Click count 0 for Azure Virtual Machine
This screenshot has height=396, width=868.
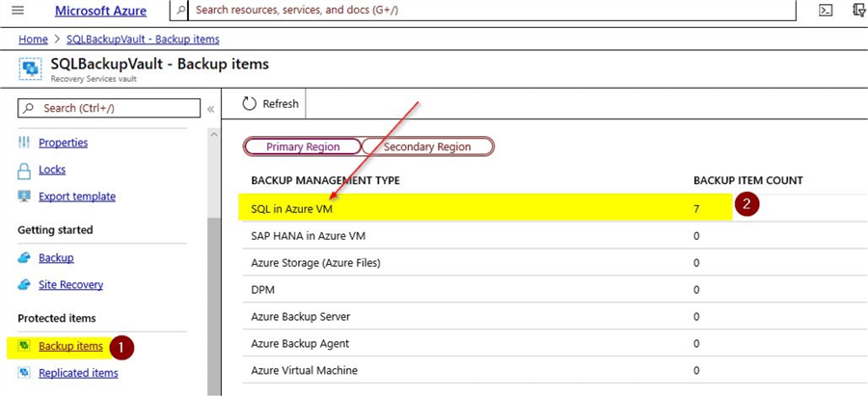[x=696, y=370]
